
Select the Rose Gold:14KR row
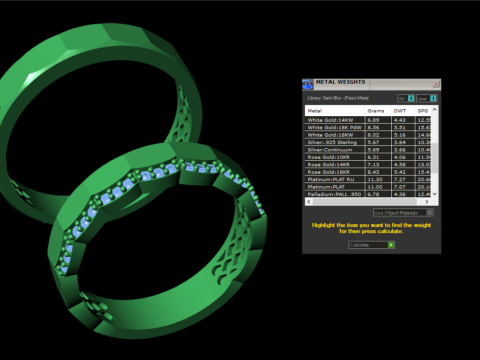[368, 165]
